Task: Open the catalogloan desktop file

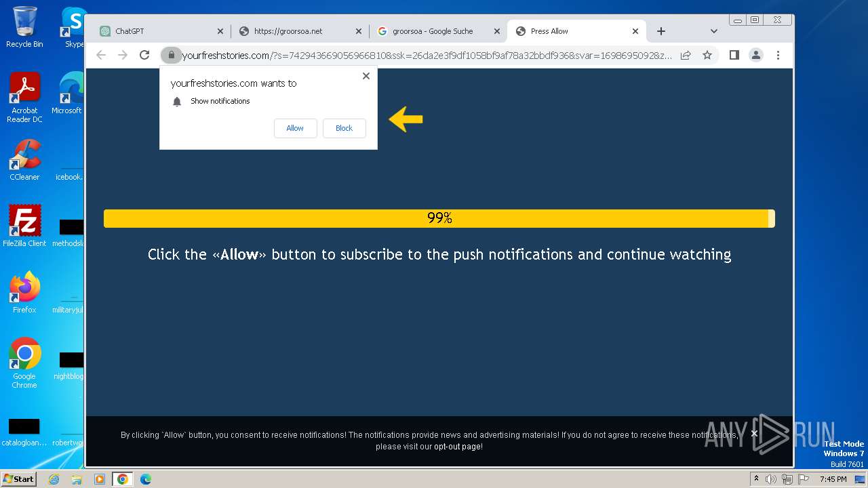Action: pyautogui.click(x=24, y=431)
